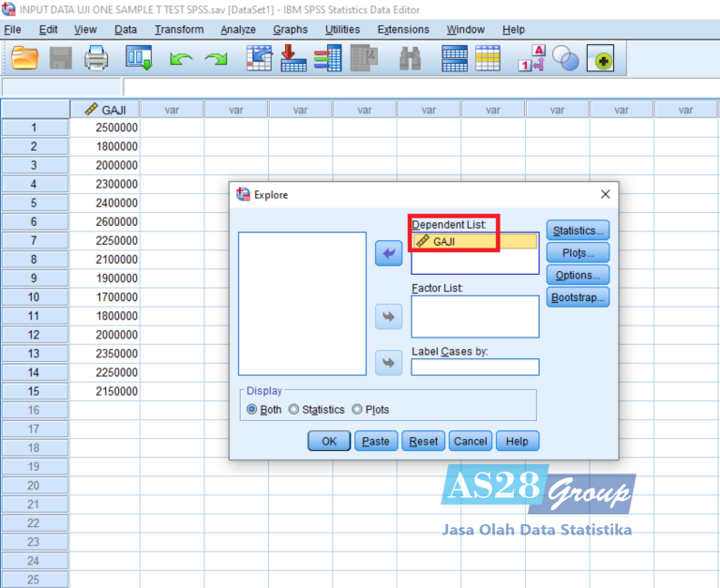
Task: Select the Plots display radio button
Action: pos(357,410)
